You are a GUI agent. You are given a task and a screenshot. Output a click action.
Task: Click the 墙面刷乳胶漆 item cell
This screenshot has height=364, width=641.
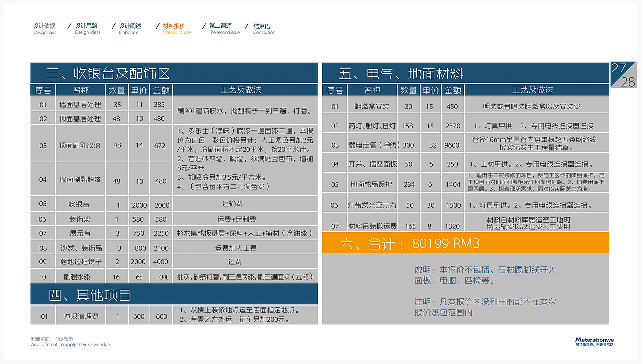pyautogui.click(x=80, y=179)
